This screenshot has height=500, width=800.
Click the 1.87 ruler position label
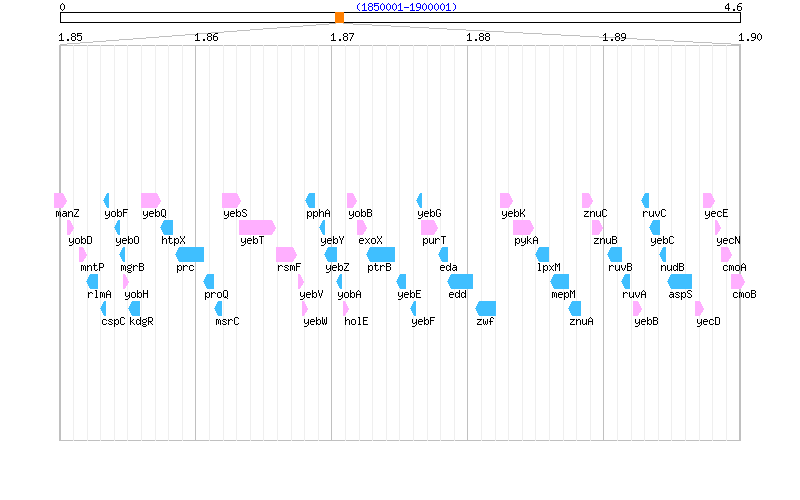click(x=342, y=37)
